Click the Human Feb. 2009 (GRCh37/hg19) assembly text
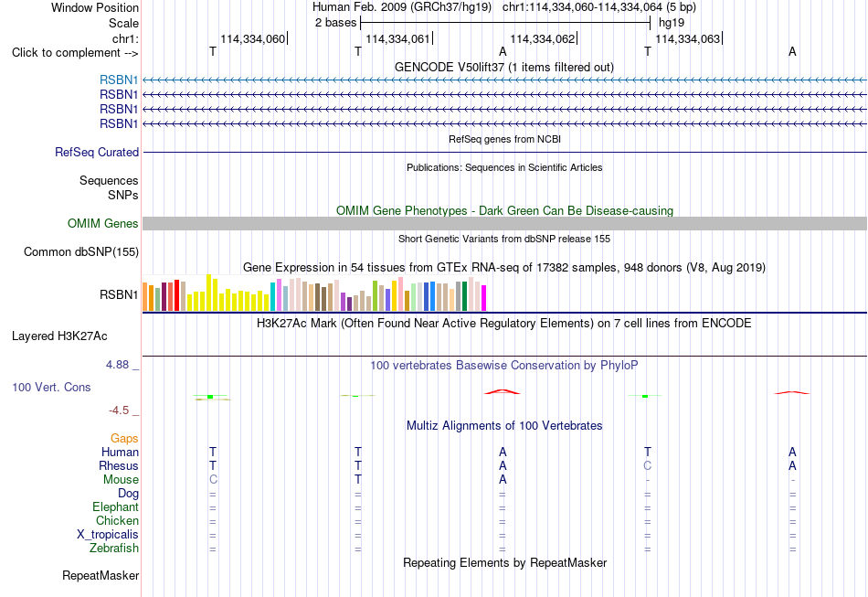 pyautogui.click(x=402, y=7)
